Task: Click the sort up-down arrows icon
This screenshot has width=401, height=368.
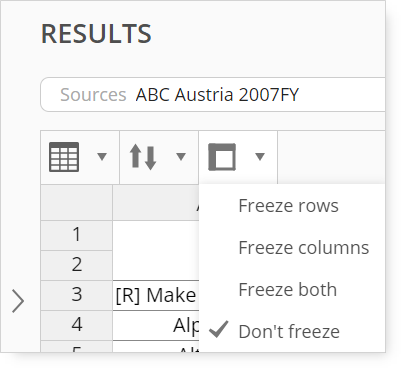Action: point(143,157)
